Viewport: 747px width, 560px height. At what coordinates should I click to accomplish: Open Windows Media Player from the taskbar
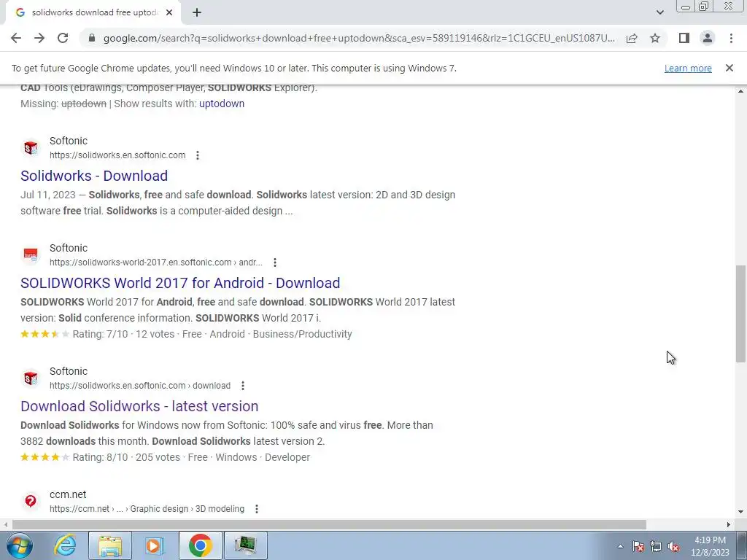(154, 545)
